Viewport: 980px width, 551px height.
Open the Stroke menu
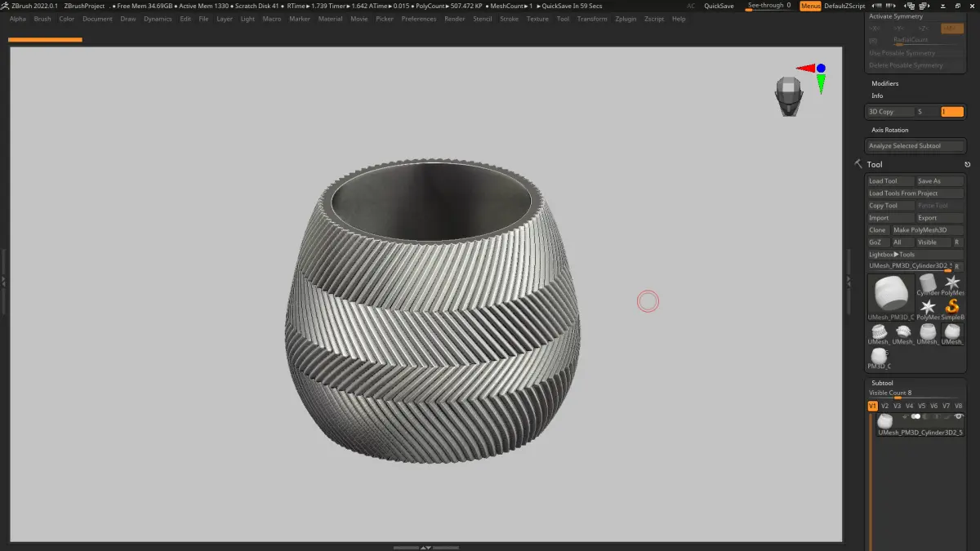click(509, 19)
